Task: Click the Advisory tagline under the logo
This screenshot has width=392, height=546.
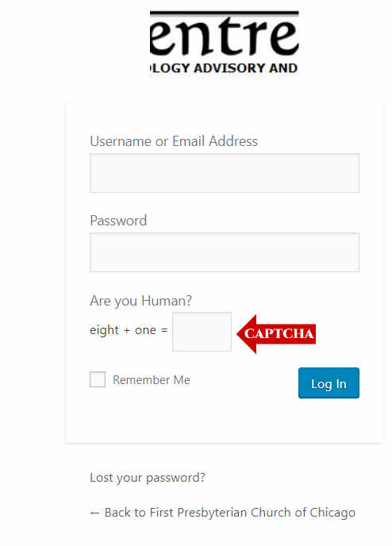Action: 224,68
